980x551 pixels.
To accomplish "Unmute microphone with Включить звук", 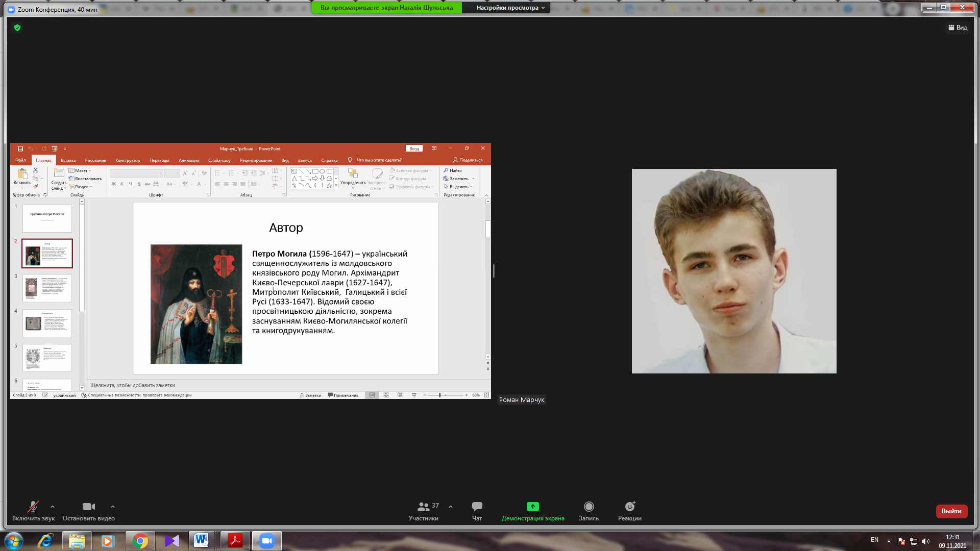I will point(33,507).
